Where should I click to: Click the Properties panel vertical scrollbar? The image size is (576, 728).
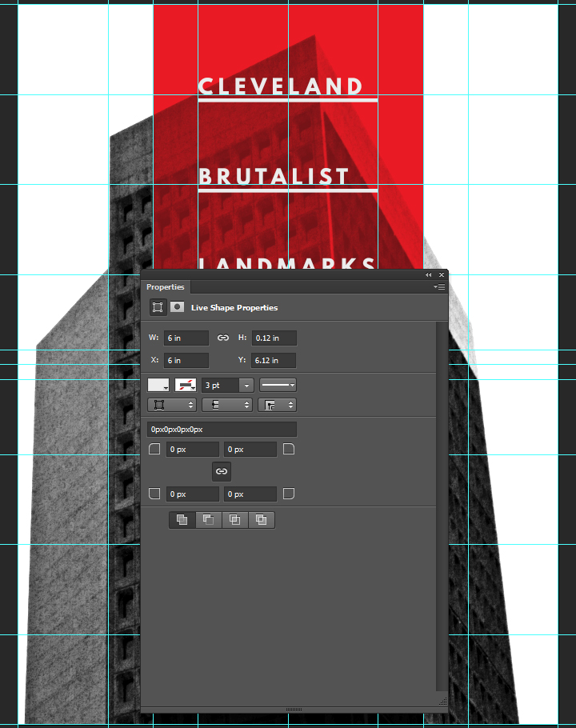442,506
